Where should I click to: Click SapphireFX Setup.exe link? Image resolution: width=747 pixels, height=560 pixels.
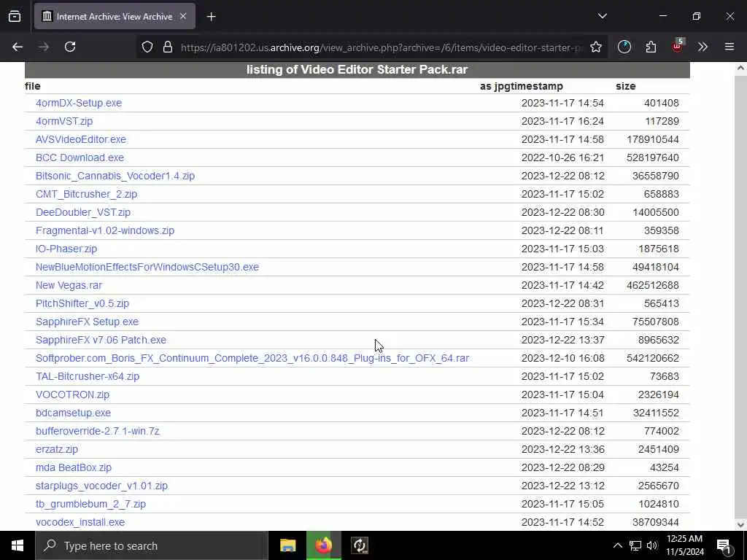pos(88,322)
